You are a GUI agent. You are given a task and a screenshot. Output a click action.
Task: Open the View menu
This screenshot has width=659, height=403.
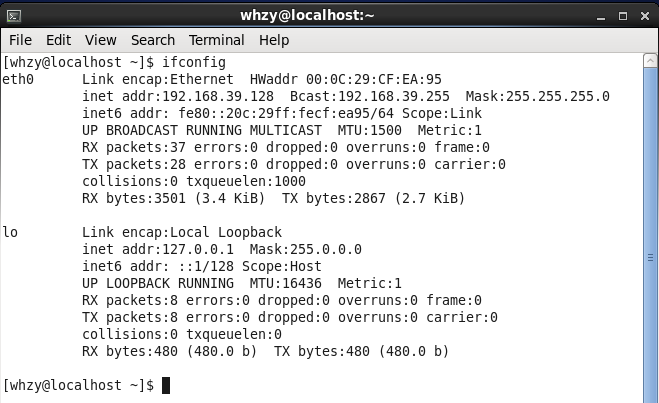point(100,40)
